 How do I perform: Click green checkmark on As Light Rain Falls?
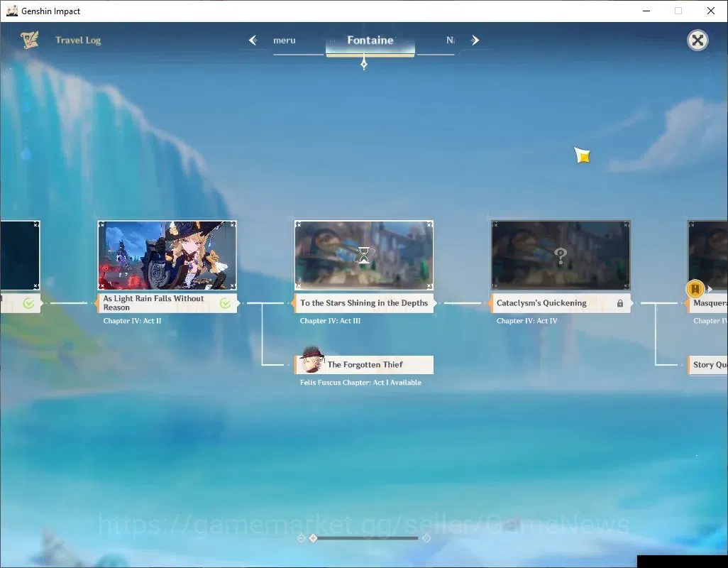click(x=225, y=303)
